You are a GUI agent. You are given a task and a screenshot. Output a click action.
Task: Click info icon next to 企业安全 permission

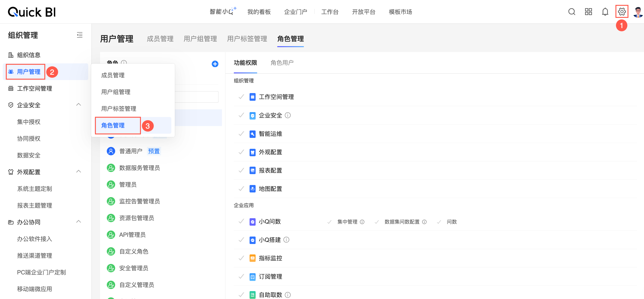288,115
